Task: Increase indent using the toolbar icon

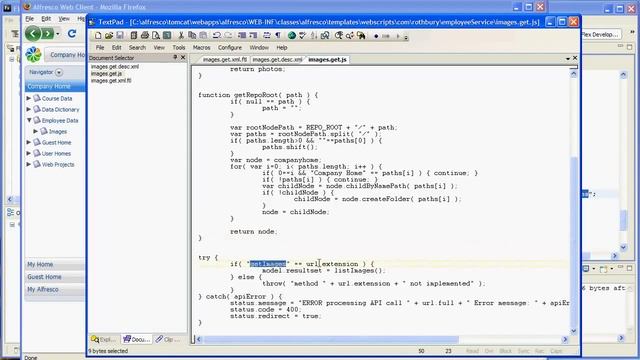Action: pyautogui.click(x=253, y=36)
